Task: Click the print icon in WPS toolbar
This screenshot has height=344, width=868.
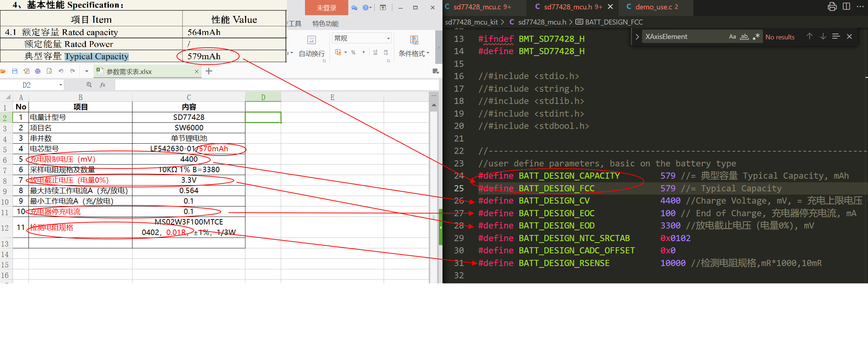Action: (x=38, y=71)
